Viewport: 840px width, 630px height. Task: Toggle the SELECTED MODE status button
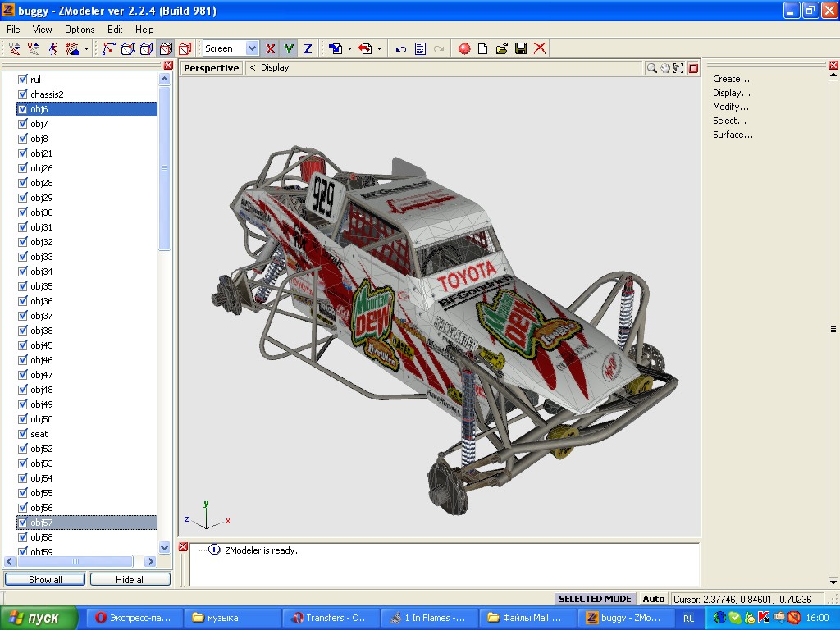click(x=595, y=599)
